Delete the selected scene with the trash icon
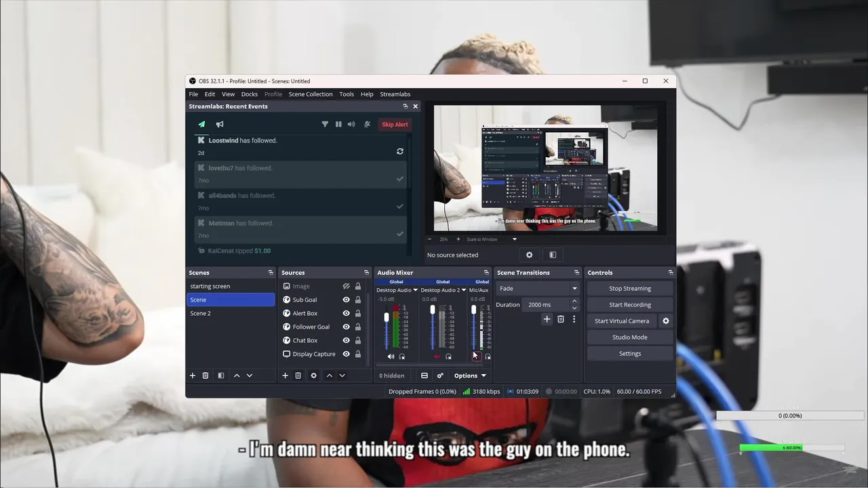Screen dimensions: 868x488 click(205, 375)
